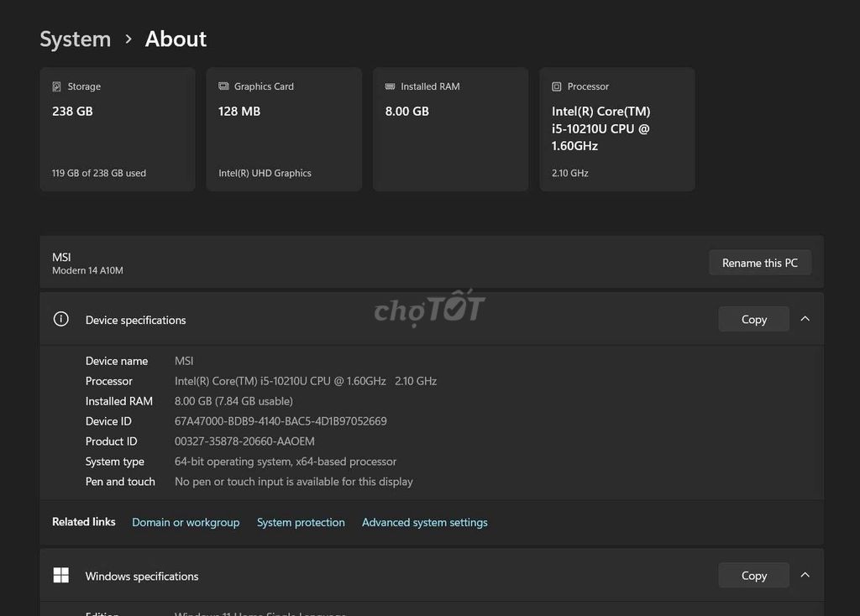Viewport: 860px width, 616px height.
Task: Copy the Windows specifications details
Action: (x=753, y=575)
